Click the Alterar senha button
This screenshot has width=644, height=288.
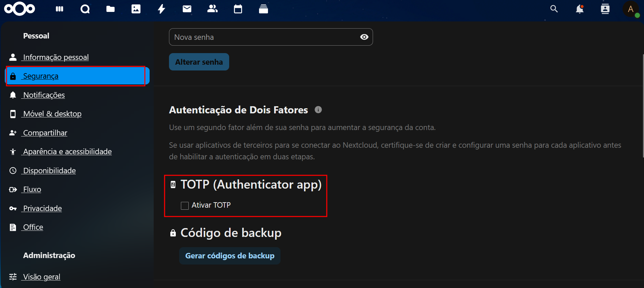tap(199, 62)
